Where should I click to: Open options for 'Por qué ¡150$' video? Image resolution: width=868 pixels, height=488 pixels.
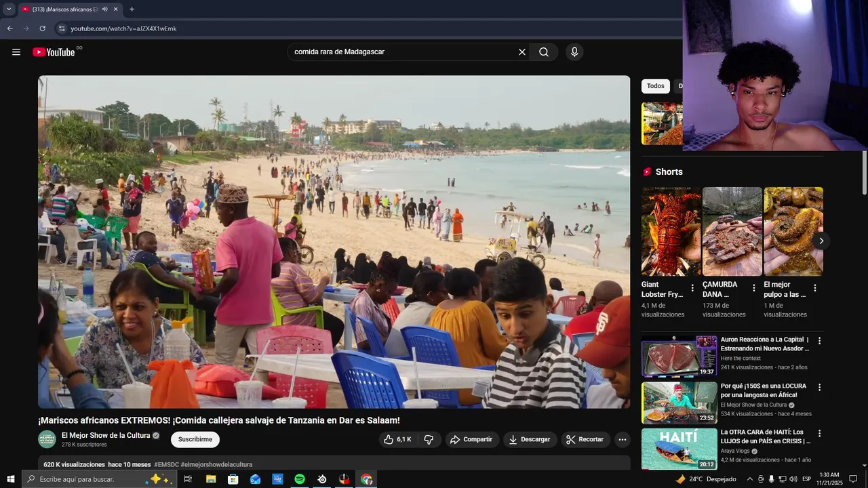pos(819,388)
